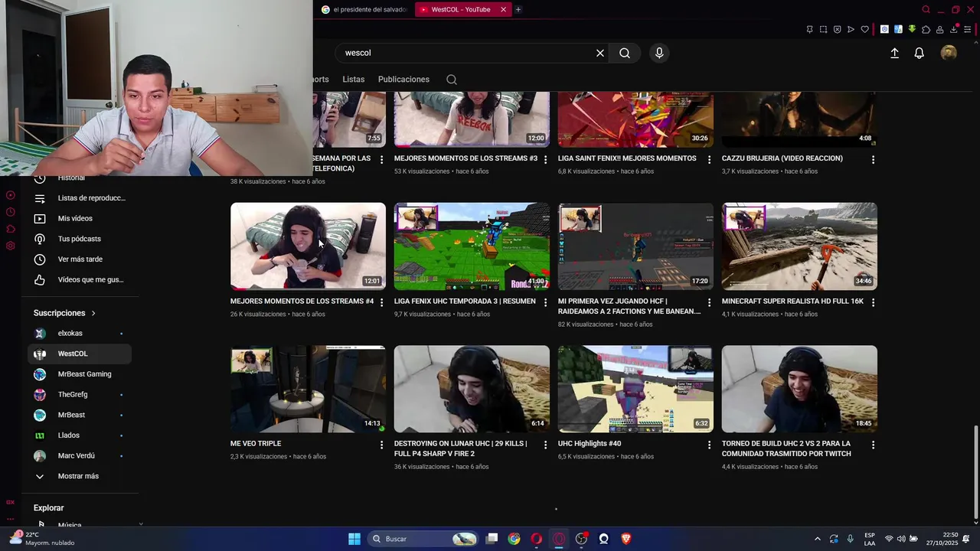Open YouTube notifications bell
This screenshot has height=551, width=980.
click(x=920, y=53)
